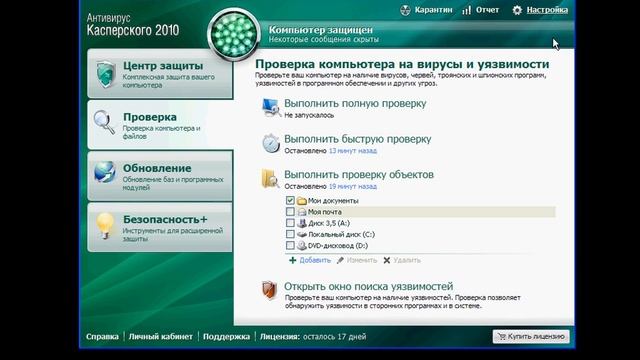This screenshot has width=640, height=360.
Task: Click the Купить лицензию button
Action: click(531, 336)
